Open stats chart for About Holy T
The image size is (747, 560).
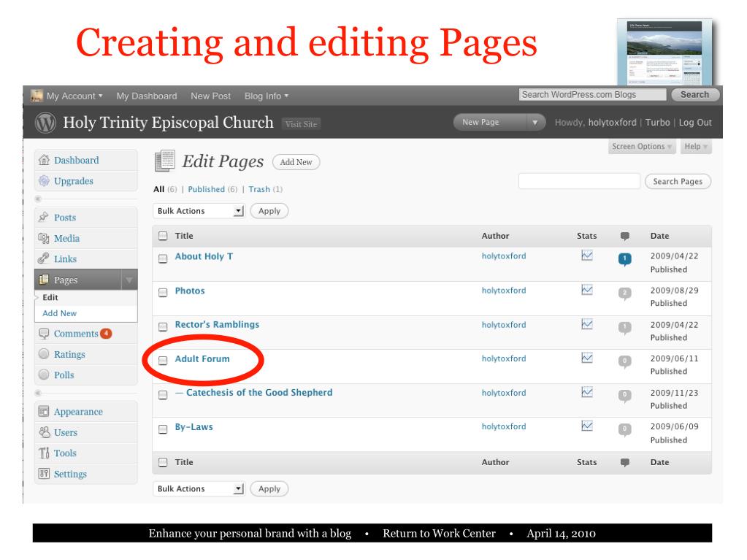[x=587, y=256]
